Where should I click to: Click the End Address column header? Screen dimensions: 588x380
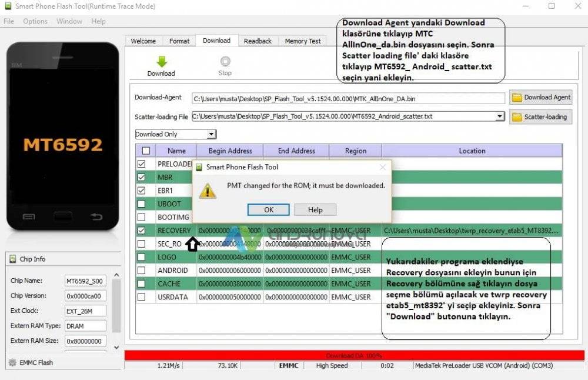296,151
